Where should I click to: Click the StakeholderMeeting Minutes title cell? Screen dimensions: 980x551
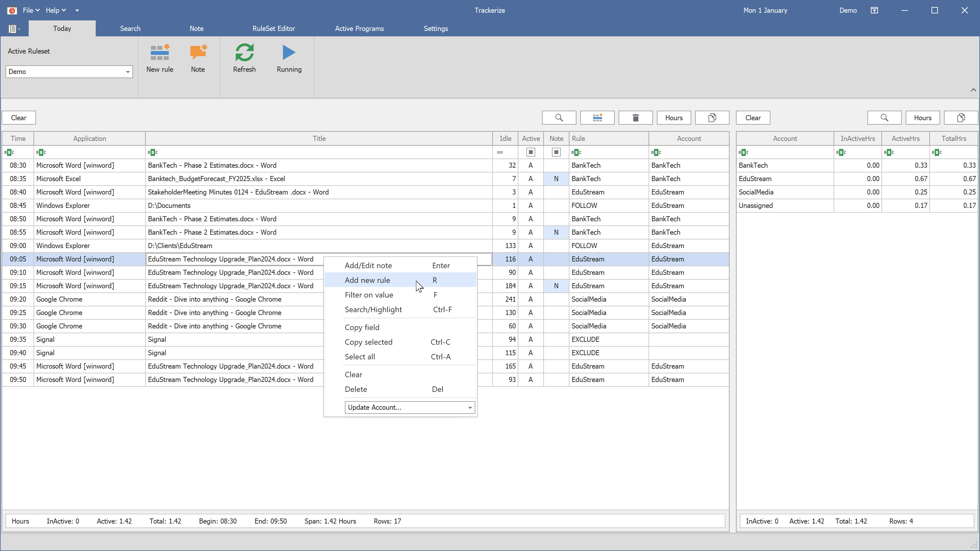tap(319, 192)
